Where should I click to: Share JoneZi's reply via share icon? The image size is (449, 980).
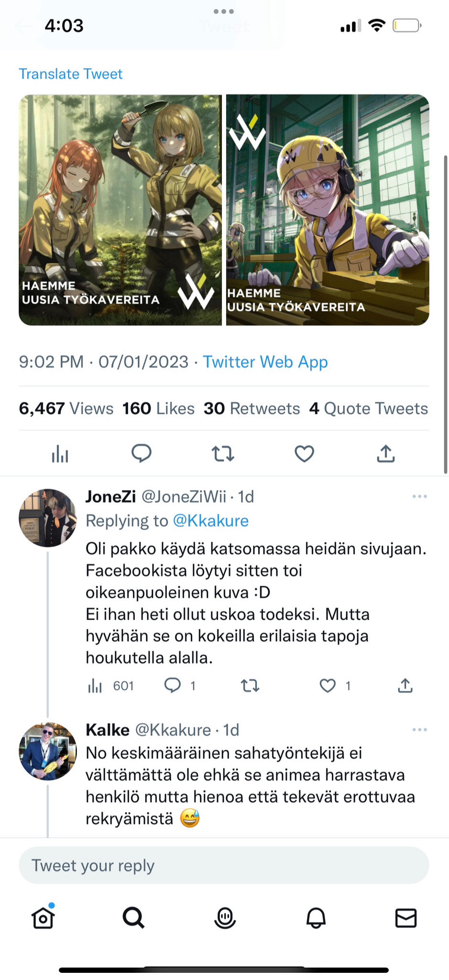pyautogui.click(x=405, y=686)
